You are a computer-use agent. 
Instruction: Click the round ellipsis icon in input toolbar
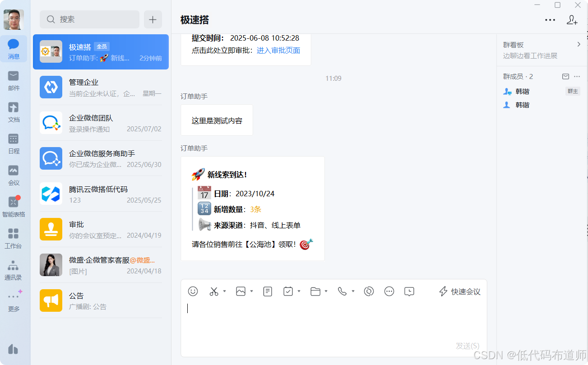389,291
